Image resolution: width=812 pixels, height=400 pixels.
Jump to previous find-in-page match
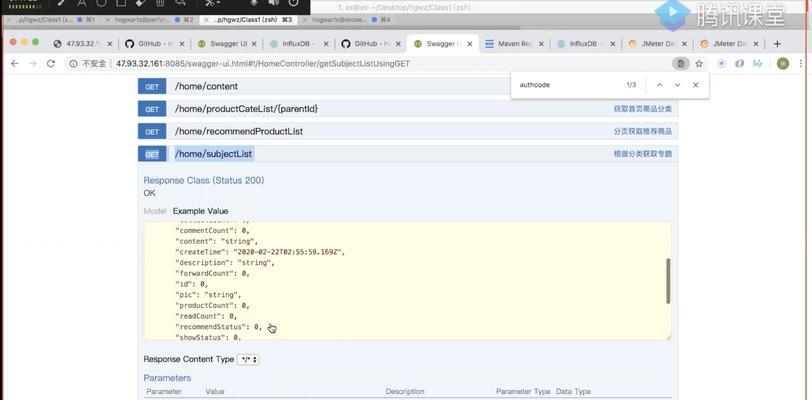[659, 85]
